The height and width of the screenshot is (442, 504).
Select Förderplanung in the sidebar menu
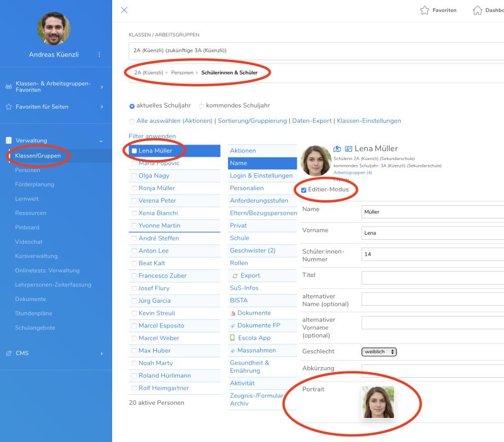[x=35, y=184]
